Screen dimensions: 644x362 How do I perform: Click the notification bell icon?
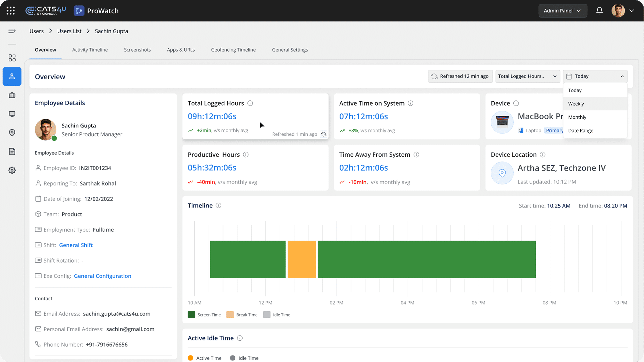tap(599, 10)
